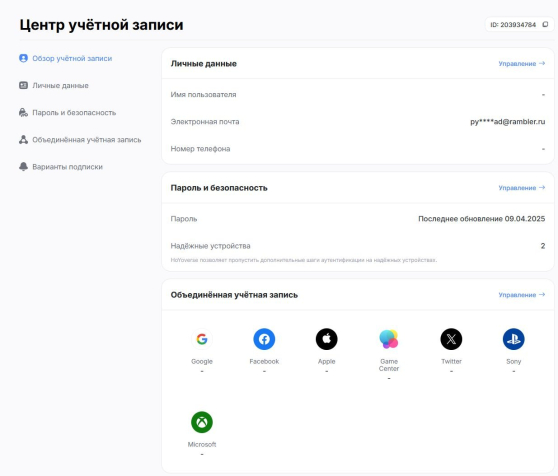Viewport: 558px width, 476px height.
Task: Copy the account ID with the copy icon
Action: pyautogui.click(x=545, y=25)
